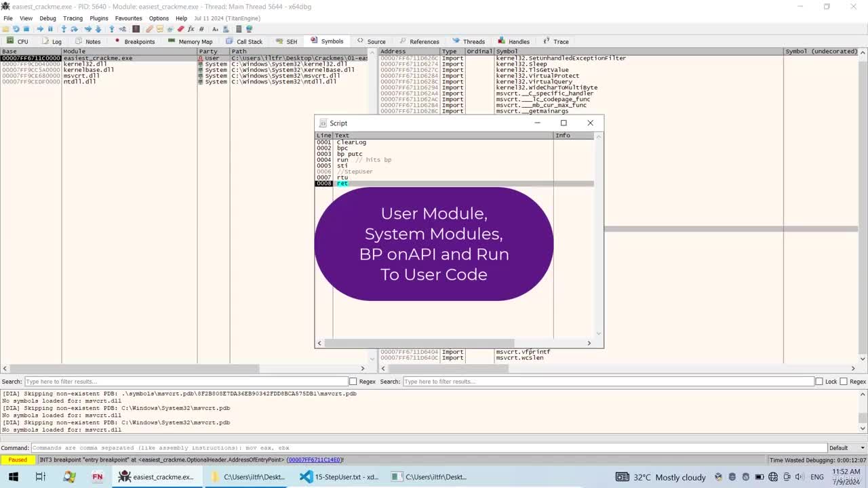Image resolution: width=868 pixels, height=488 pixels.
Task: Enable Regex for the modules search
Action: pos(353,382)
